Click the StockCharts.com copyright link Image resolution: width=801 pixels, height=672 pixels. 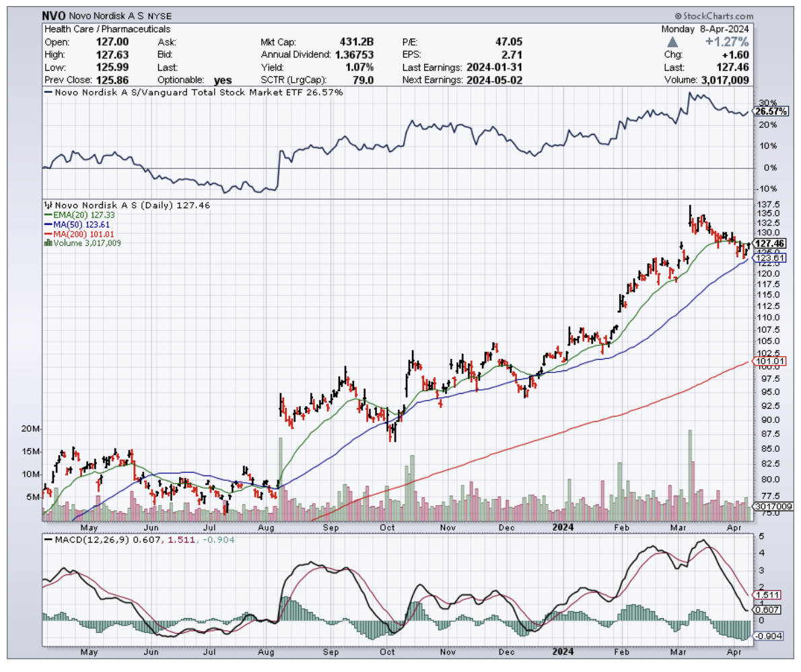[x=714, y=15]
